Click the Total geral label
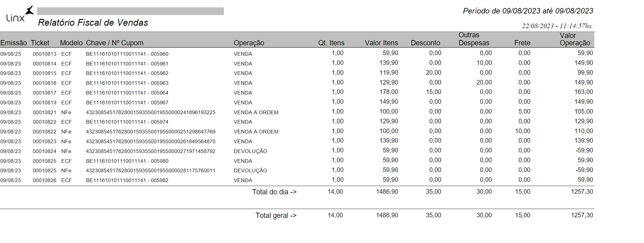Viewport: 644px width, 243px height. (x=276, y=215)
